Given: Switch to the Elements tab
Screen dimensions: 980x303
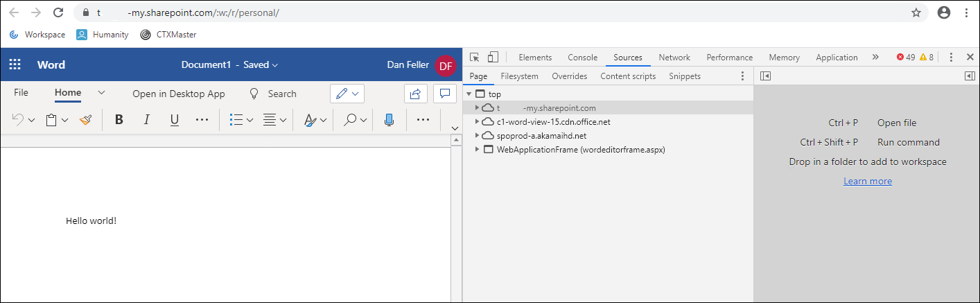Looking at the screenshot, I should pyautogui.click(x=535, y=58).
